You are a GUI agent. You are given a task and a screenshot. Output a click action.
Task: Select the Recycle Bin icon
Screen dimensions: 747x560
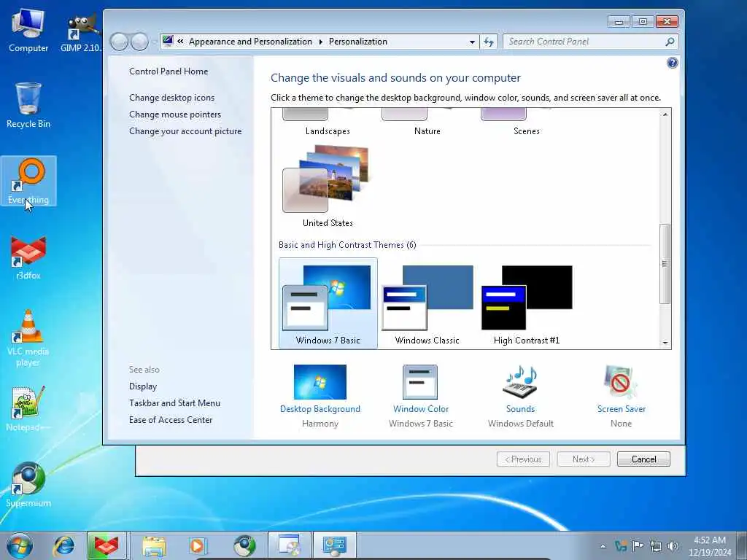pyautogui.click(x=28, y=105)
